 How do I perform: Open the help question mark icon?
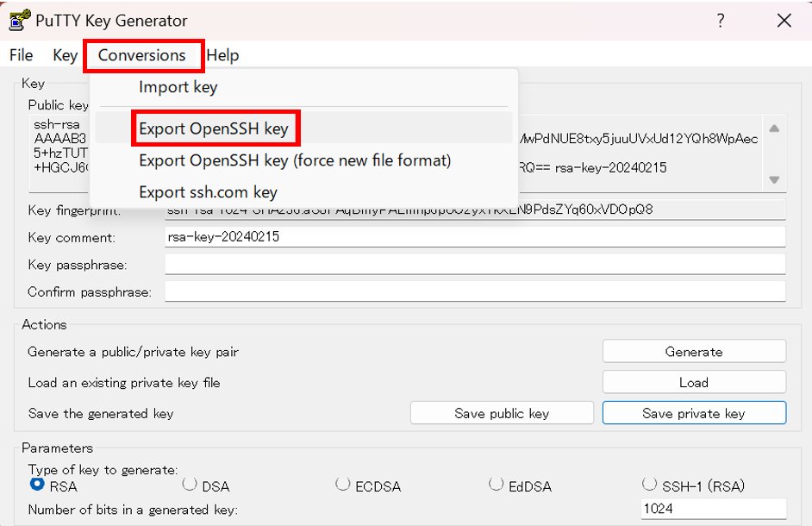pyautogui.click(x=721, y=20)
